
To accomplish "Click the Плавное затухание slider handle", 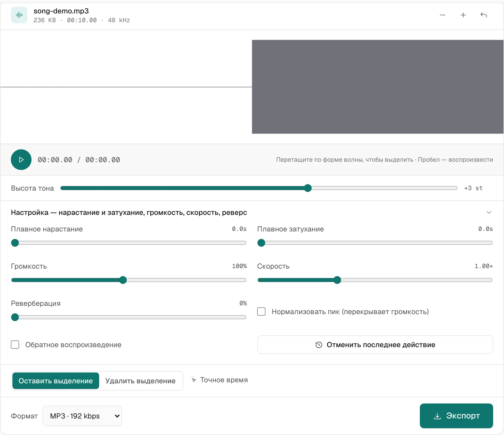I will 261,243.
